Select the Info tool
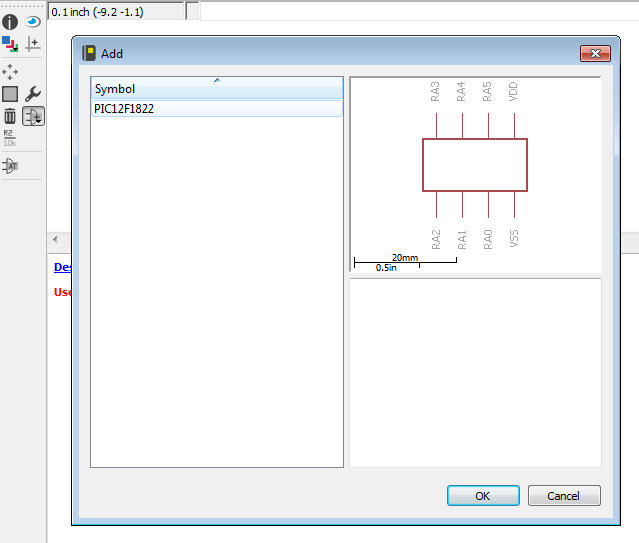639x543 pixels. [x=10, y=22]
